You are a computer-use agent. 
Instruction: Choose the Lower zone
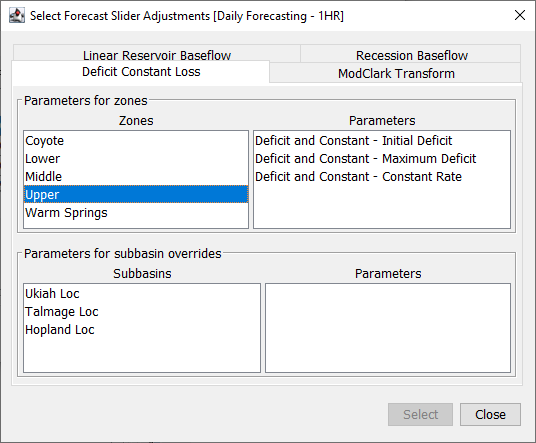[136, 159]
